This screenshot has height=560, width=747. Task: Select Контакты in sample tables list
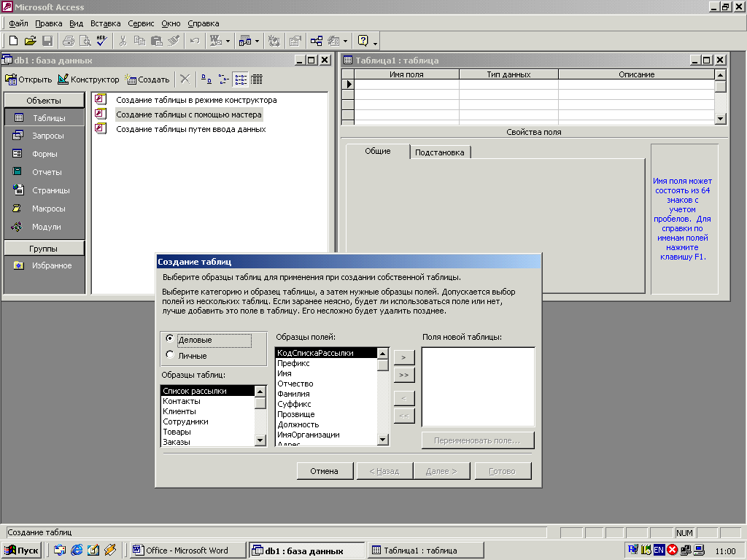[208, 401]
